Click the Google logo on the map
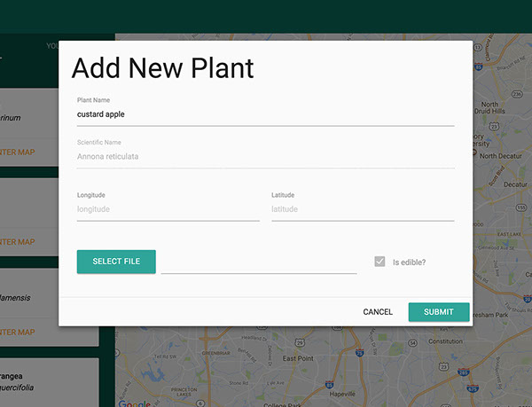This screenshot has height=407, width=532. 135,403
